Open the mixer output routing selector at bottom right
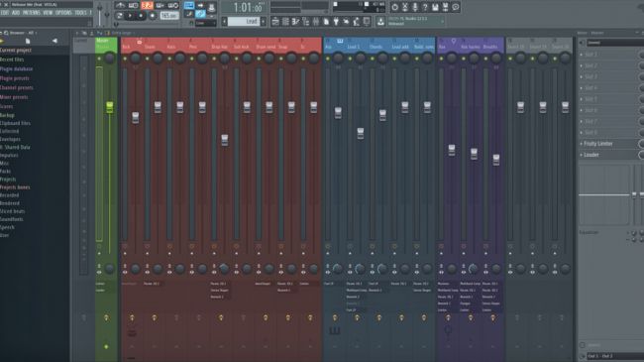The height and width of the screenshot is (362, 644). coord(614,356)
